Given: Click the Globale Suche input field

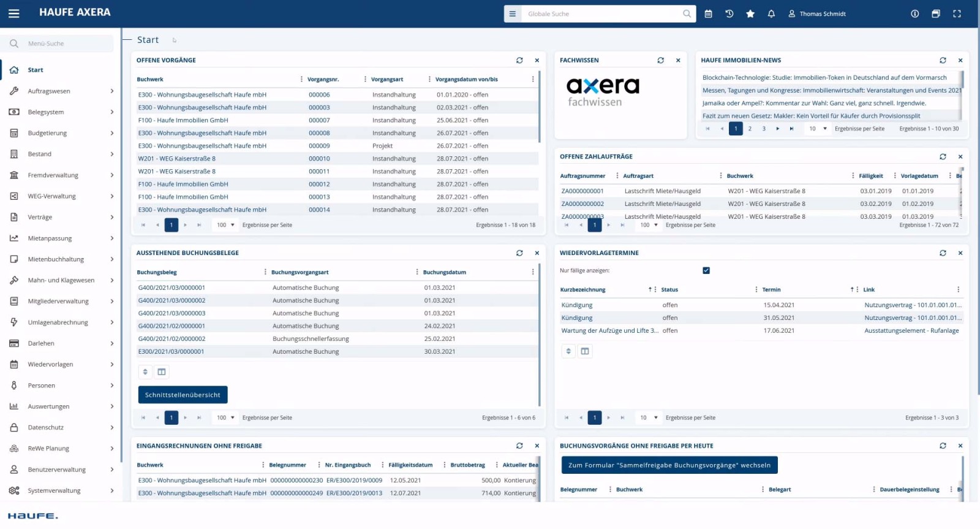Looking at the screenshot, I should click(603, 13).
